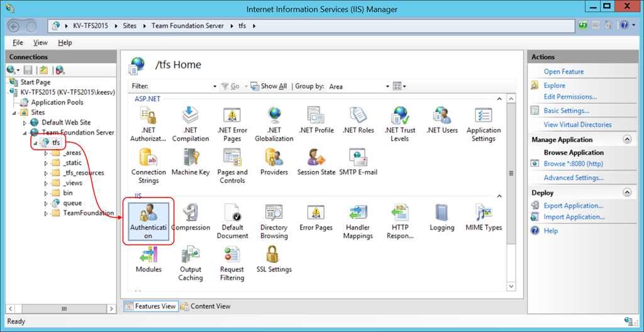Click Export Application link
The image size is (644, 332).
(574, 206)
